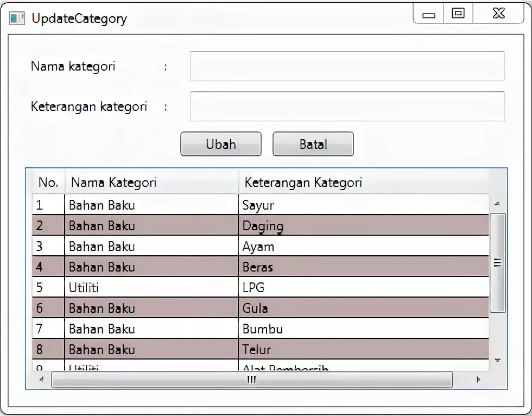Select row number 1 cell
The image size is (532, 416).
[48, 205]
